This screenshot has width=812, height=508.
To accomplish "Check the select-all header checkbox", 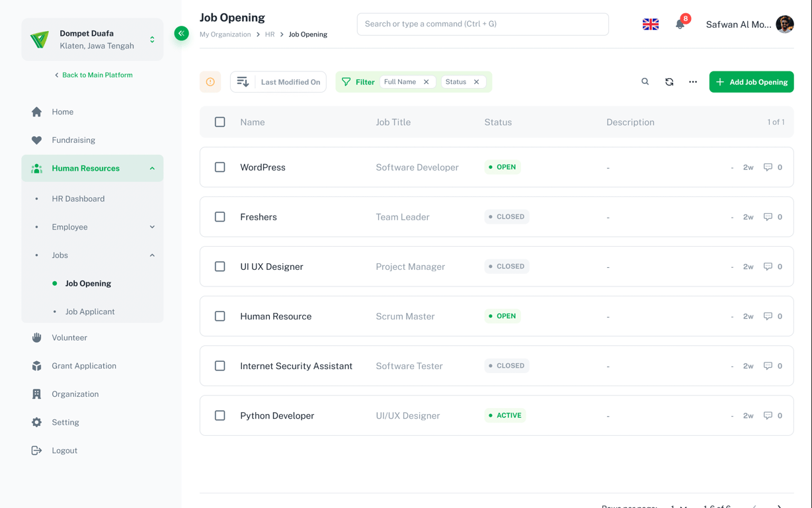I will coord(220,122).
